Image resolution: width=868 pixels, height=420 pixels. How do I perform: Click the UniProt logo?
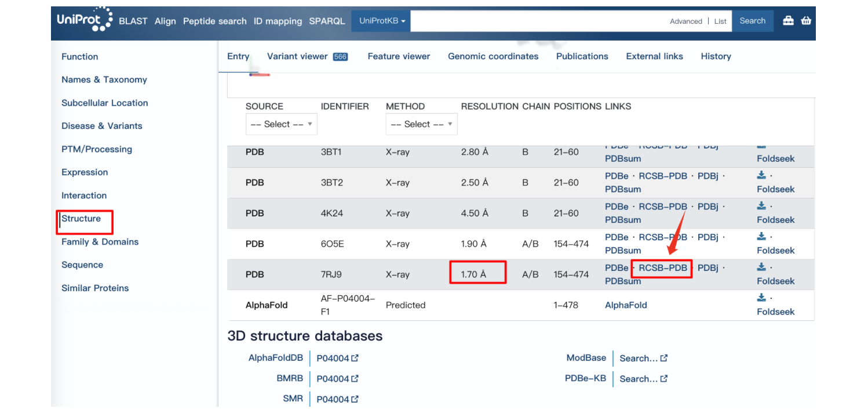[x=85, y=20]
